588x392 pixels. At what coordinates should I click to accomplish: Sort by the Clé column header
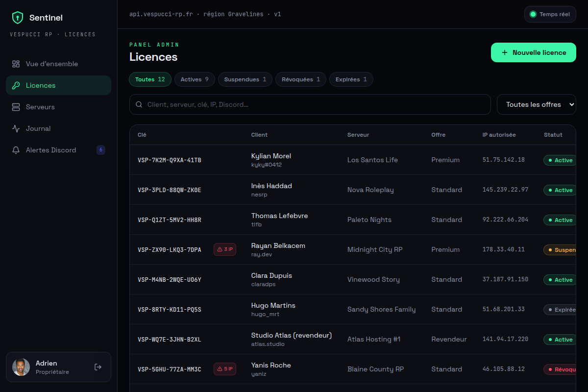tap(142, 135)
